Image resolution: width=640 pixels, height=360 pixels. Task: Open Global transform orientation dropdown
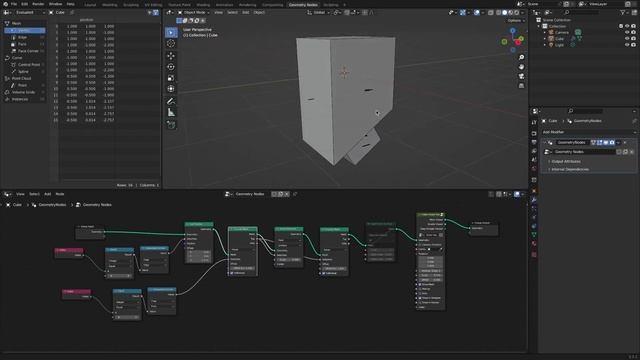pyautogui.click(x=318, y=13)
